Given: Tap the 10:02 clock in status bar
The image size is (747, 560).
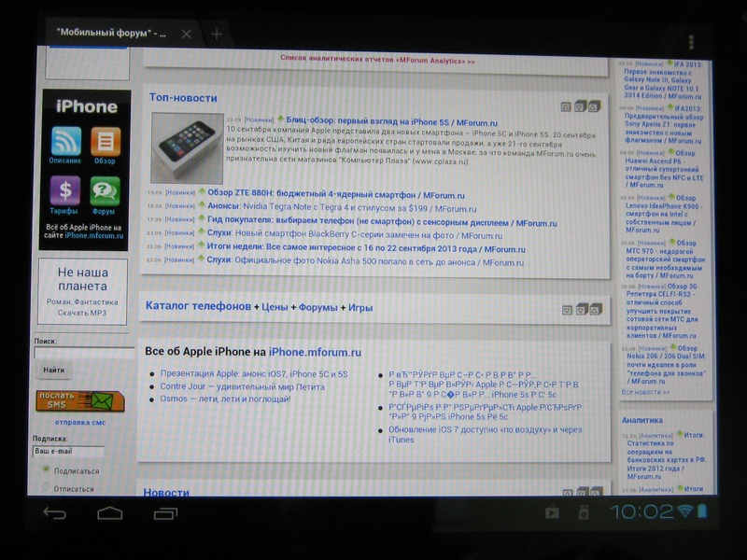Looking at the screenshot, I should (641, 511).
